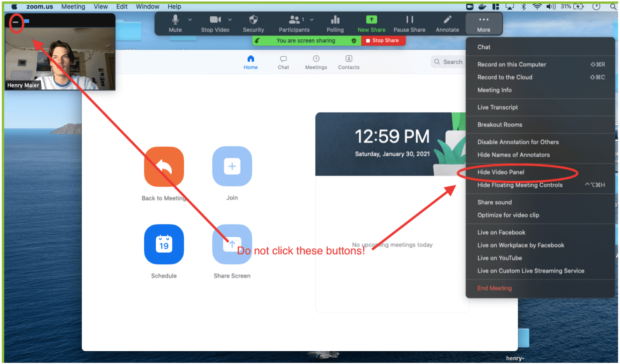Open Breakout Rooms from the menu
Screen dimensions: 620x364
[x=540, y=125]
